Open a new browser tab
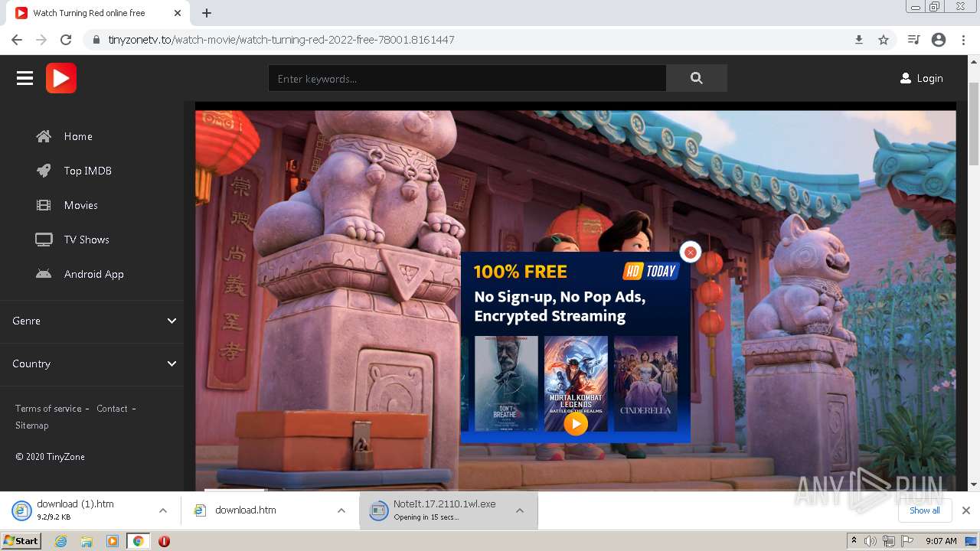Screen dimensions: 980x551 (207, 13)
